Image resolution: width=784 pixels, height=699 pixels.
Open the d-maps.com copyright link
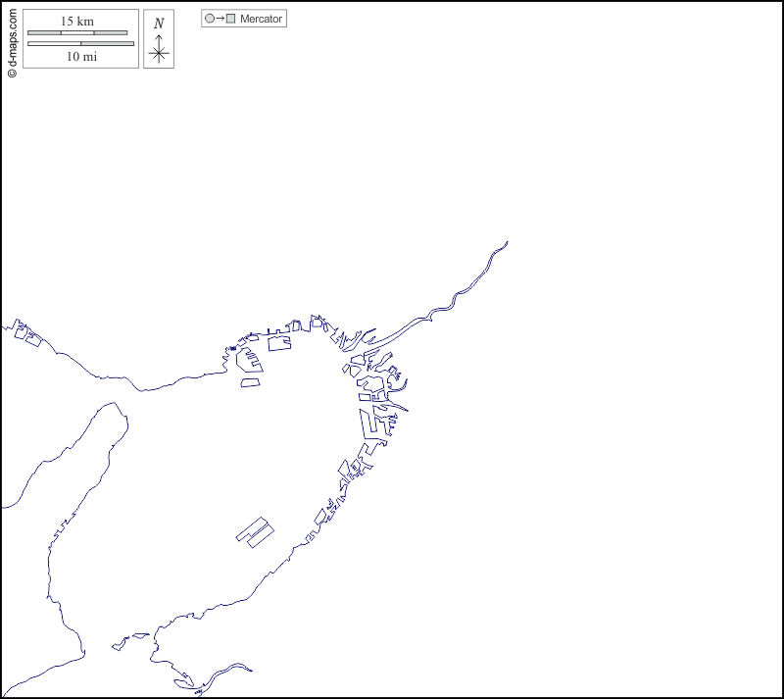tap(12, 39)
